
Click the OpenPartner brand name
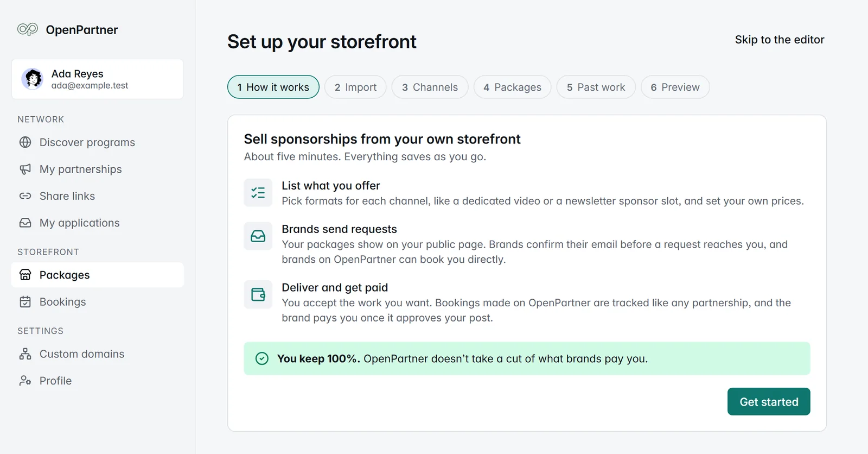coord(82,30)
